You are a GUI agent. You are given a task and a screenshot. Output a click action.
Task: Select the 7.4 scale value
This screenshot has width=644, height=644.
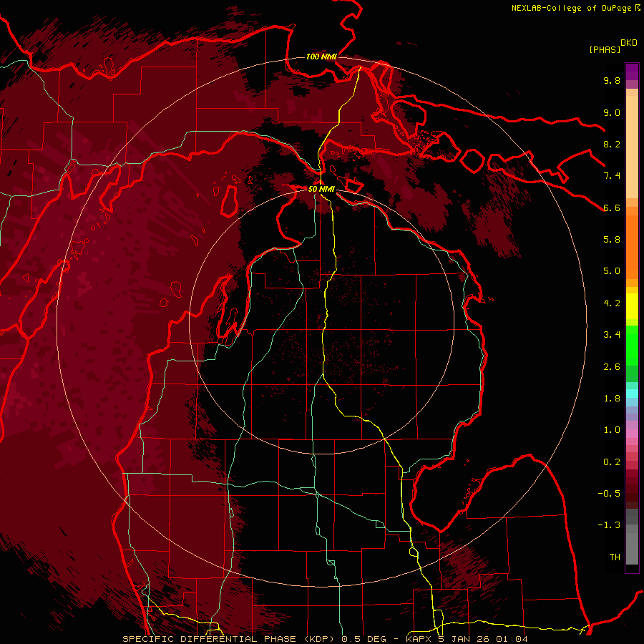[x=612, y=176]
